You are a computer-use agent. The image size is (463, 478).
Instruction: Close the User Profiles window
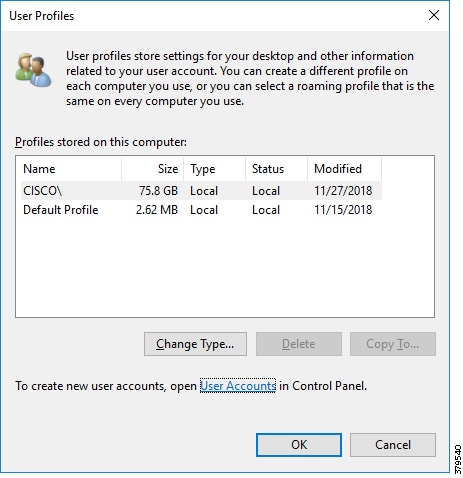(434, 15)
